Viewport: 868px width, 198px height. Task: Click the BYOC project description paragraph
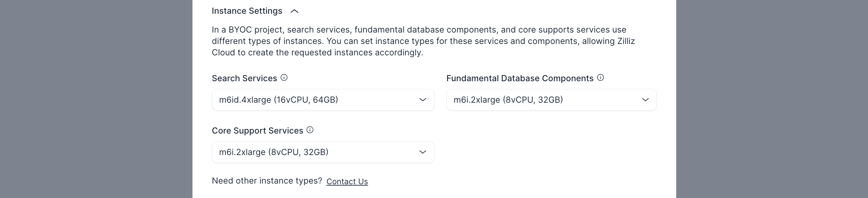423,41
